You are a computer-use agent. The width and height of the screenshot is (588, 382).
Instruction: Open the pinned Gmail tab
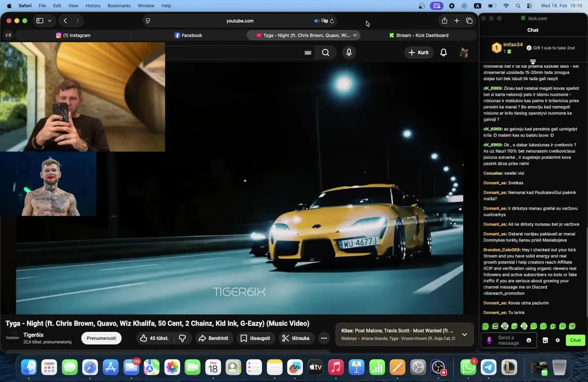tap(8, 35)
